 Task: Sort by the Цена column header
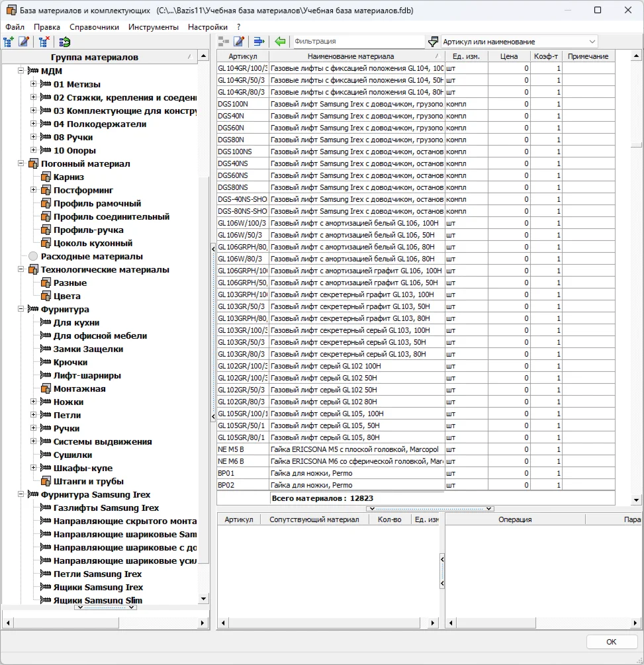pos(508,56)
